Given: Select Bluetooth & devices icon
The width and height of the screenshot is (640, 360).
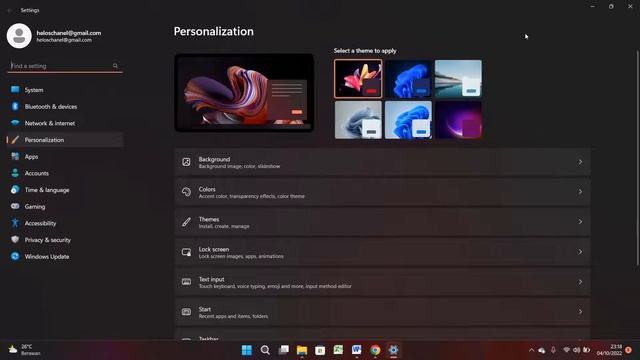Looking at the screenshot, I should click(15, 106).
